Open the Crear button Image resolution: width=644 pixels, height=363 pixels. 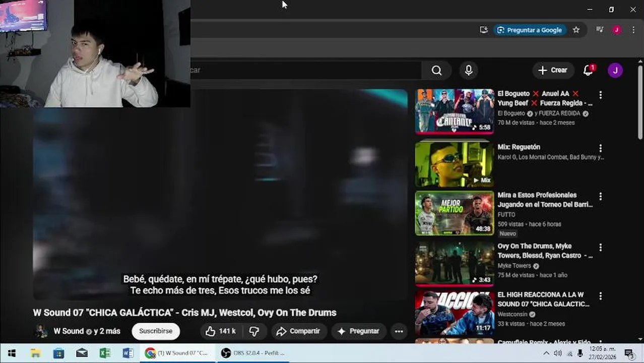coord(553,71)
